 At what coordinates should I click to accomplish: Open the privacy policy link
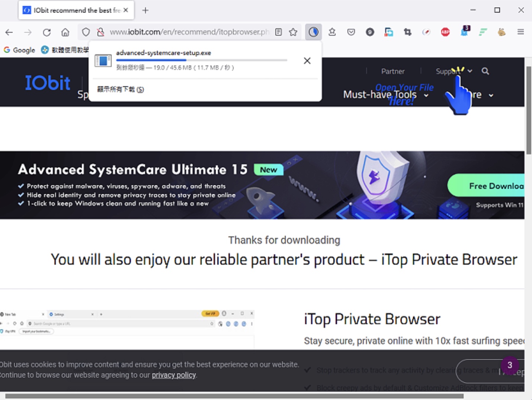click(174, 375)
